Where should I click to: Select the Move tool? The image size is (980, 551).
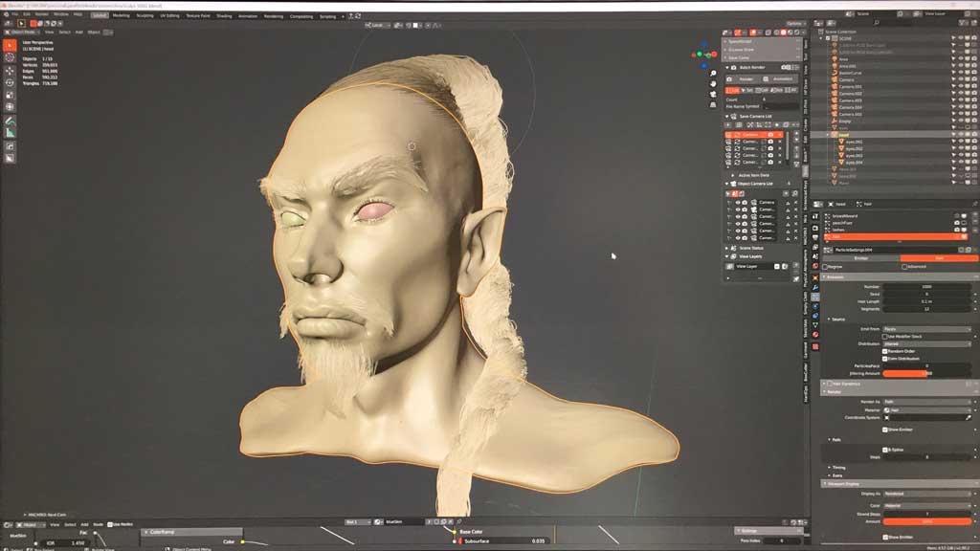[10, 71]
